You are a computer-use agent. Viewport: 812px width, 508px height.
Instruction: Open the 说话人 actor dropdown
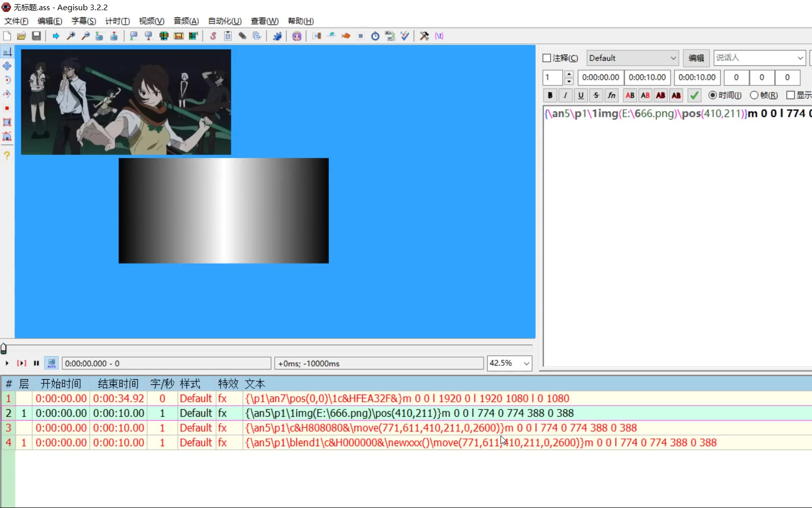coord(759,58)
